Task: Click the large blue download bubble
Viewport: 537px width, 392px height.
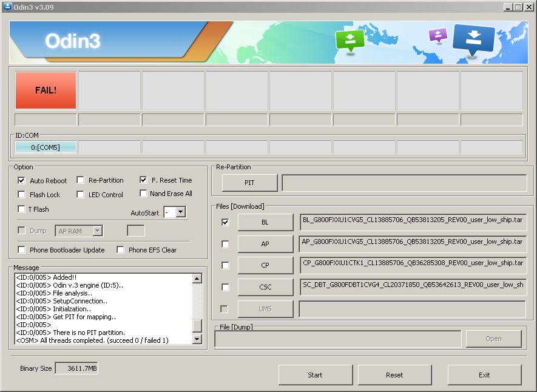Action: tap(474, 39)
